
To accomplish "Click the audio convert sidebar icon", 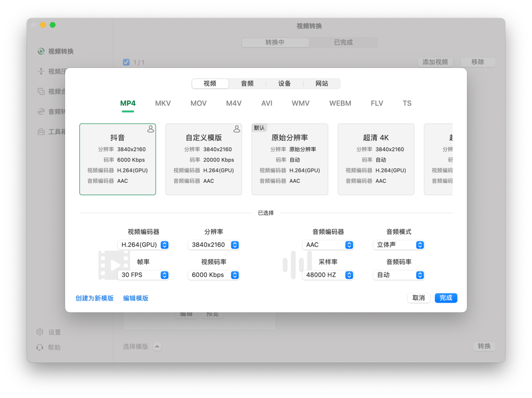I will coord(41,111).
